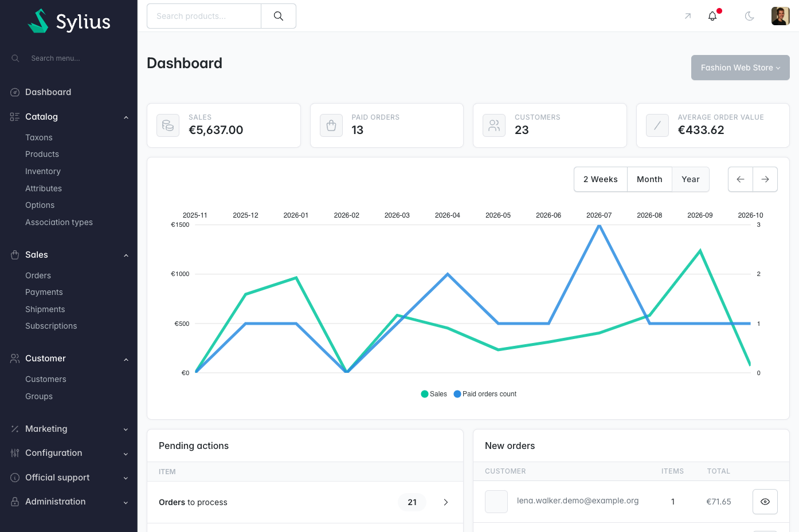Open the Sylius logo home link

69,21
